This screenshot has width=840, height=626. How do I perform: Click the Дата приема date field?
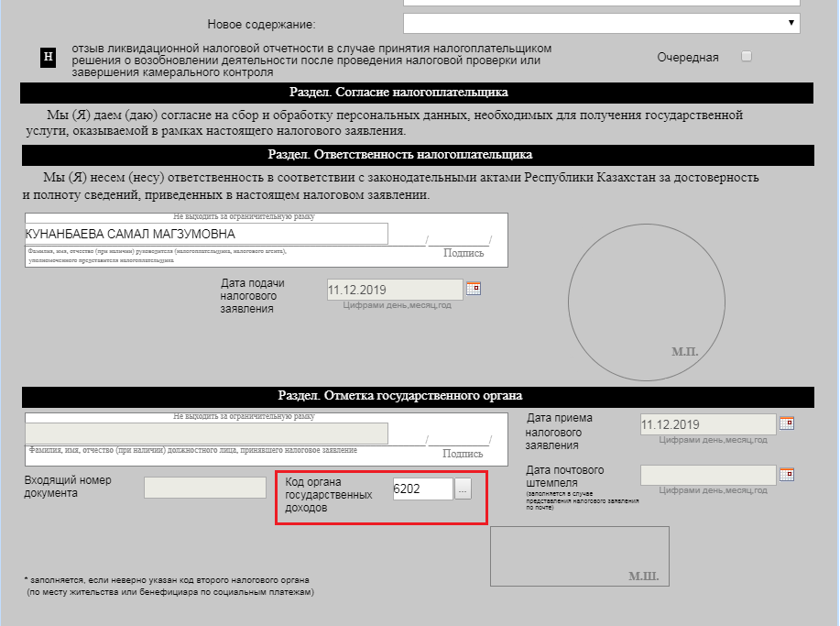tap(708, 424)
